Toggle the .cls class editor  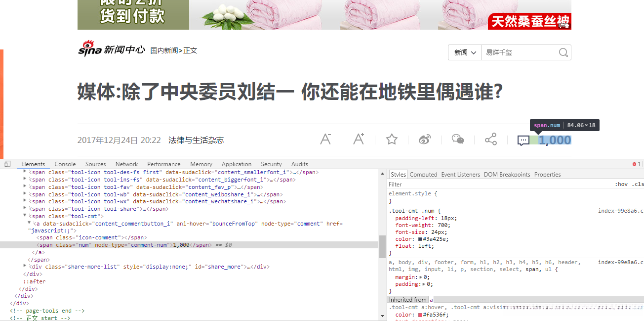[638, 183]
